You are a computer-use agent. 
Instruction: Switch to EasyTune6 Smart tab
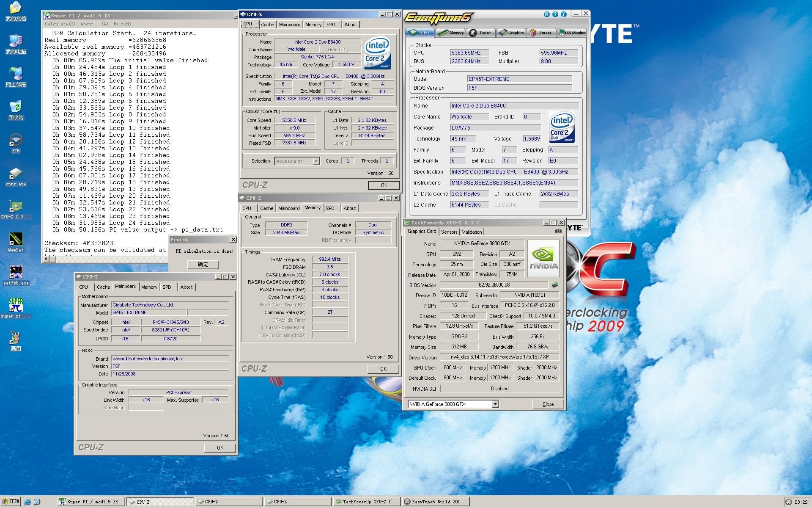pos(541,33)
